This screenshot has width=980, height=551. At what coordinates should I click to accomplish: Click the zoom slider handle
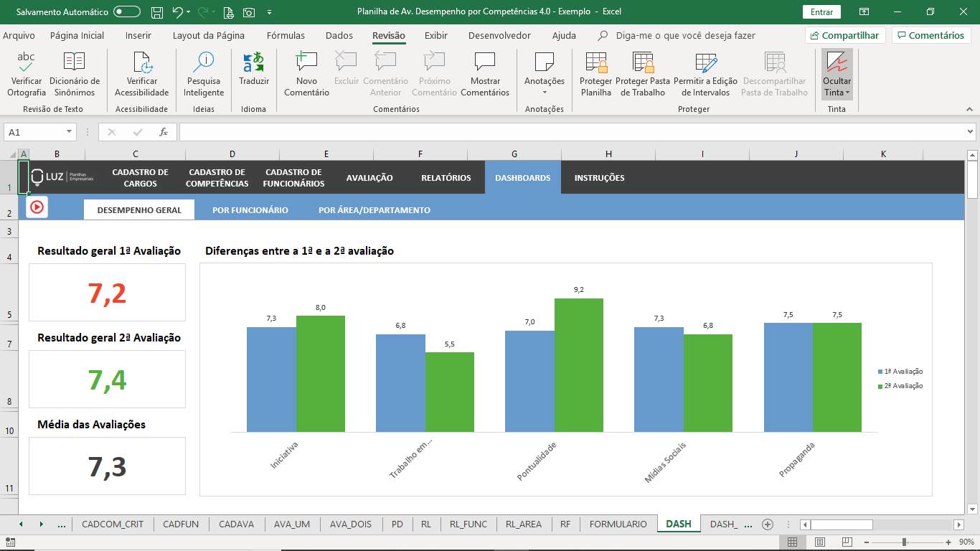tap(905, 542)
